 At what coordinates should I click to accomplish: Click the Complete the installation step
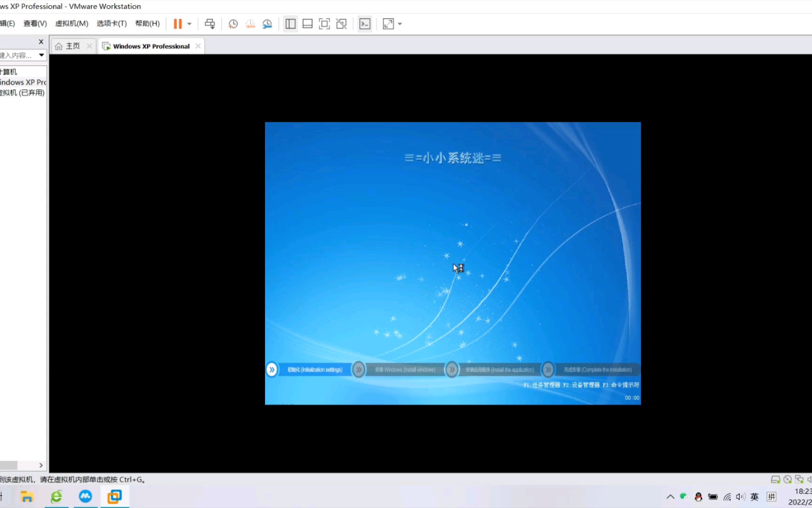[598, 370]
